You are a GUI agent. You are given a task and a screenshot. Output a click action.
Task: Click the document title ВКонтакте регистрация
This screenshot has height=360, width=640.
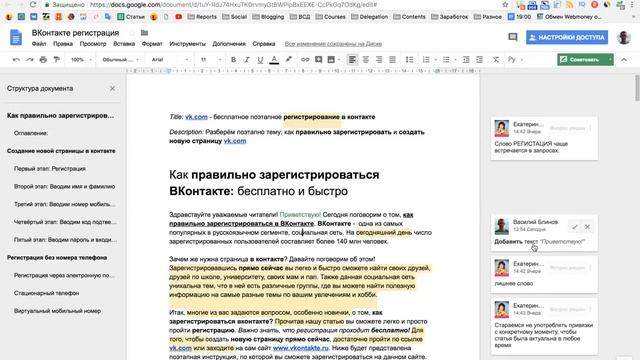point(76,33)
